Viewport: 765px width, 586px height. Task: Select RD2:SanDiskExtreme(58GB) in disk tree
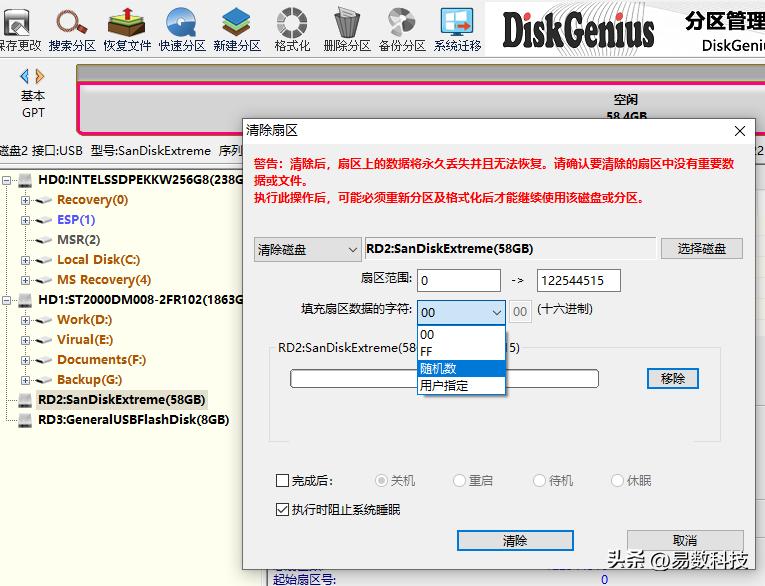(121, 400)
